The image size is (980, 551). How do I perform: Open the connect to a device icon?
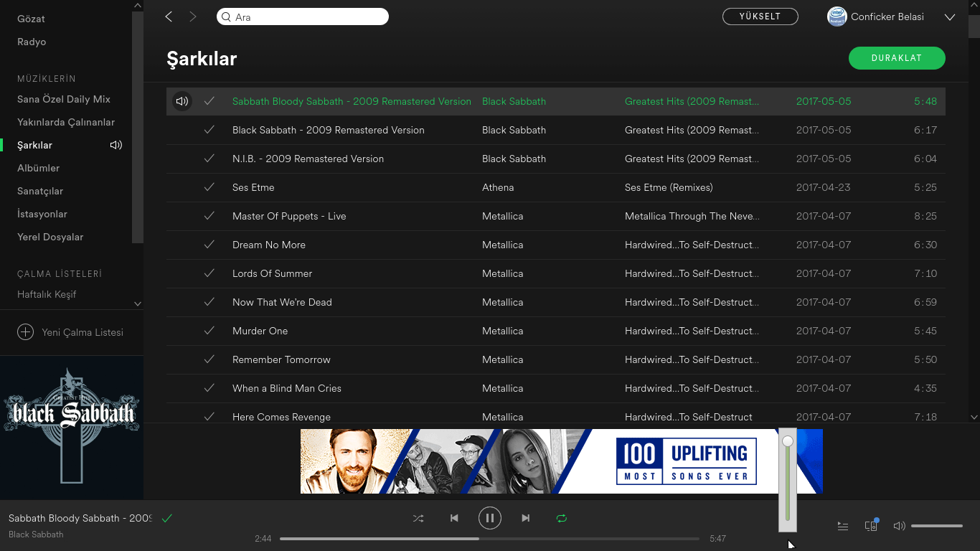pyautogui.click(x=871, y=525)
